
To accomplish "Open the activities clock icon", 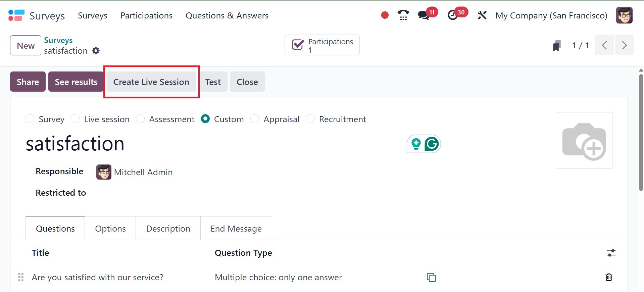I will pos(453,15).
